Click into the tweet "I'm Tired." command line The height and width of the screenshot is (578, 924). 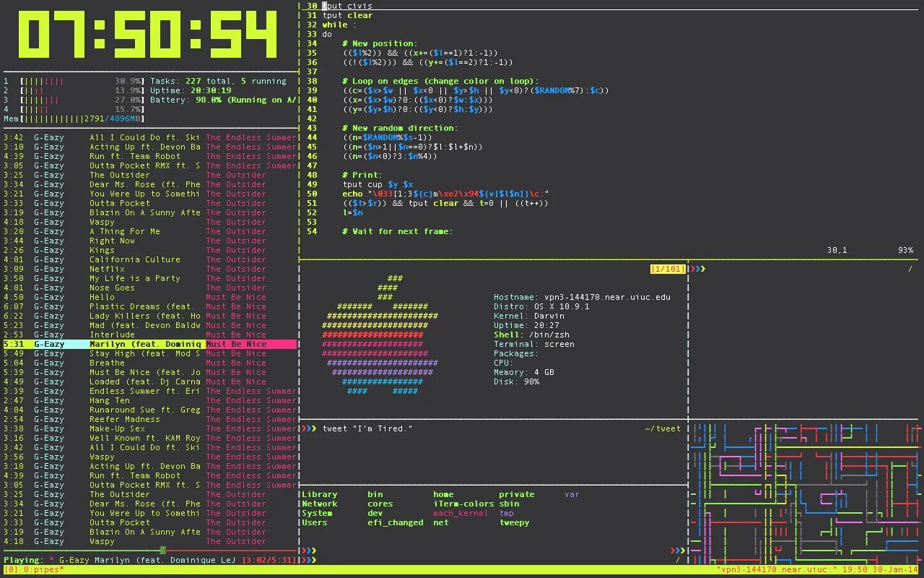[368, 428]
